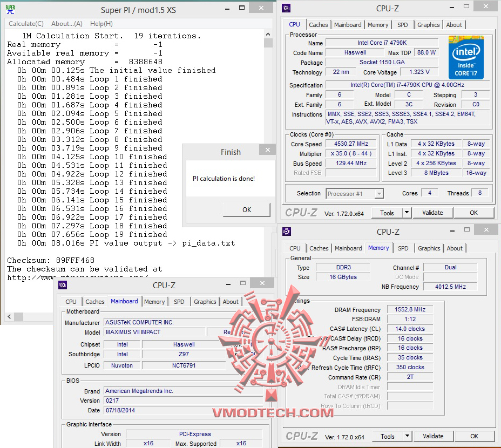
Task: Click the Multiplier value x 35.0
Action: click(x=351, y=153)
